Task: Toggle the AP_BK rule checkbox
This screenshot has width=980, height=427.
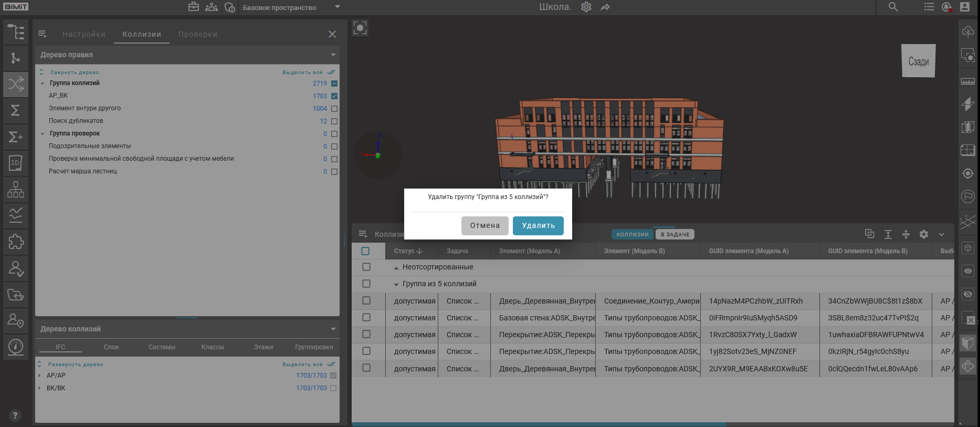Action: [x=334, y=96]
